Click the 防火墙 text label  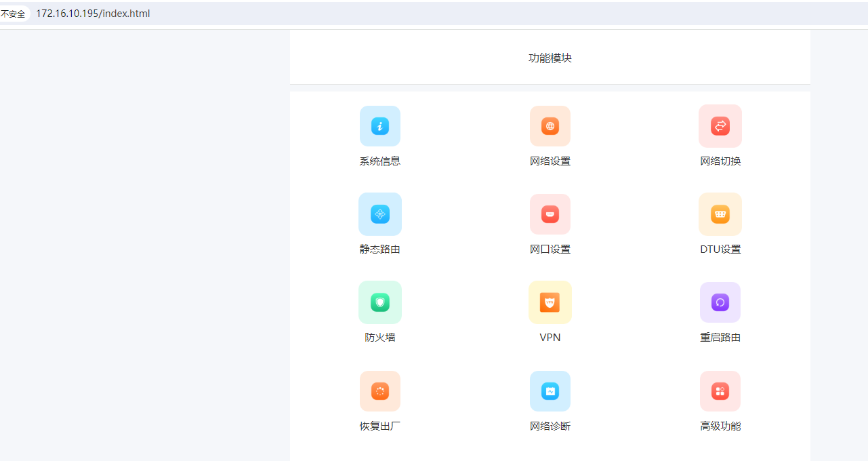tap(380, 338)
